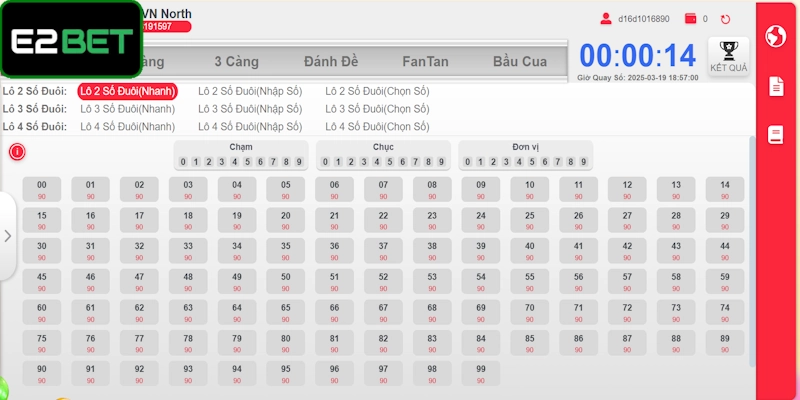This screenshot has width=800, height=400.
Task: Click the refresh balance icon
Action: point(725,19)
